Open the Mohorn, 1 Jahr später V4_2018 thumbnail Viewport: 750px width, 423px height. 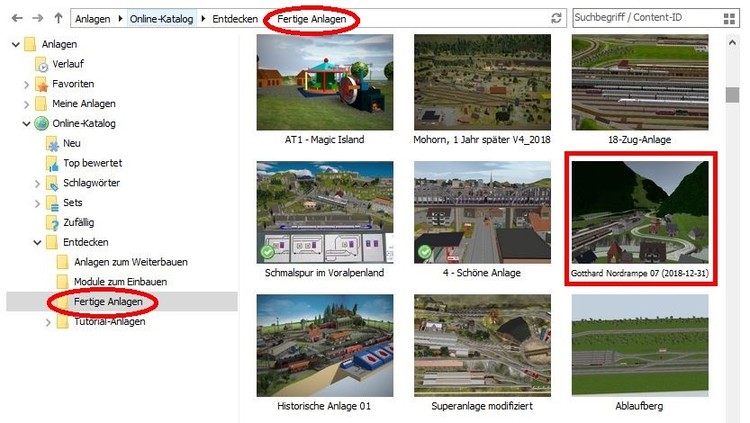[482, 82]
